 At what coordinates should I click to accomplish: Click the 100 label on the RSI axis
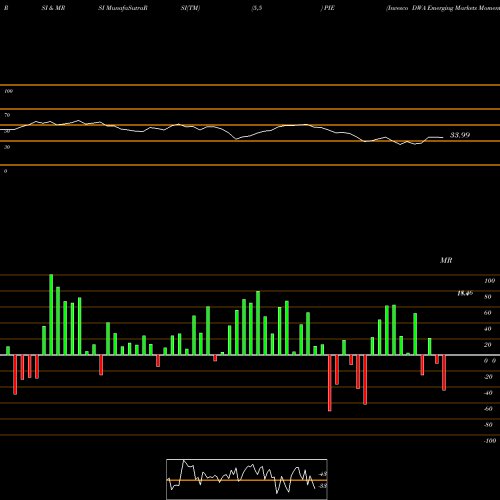(x=8, y=91)
